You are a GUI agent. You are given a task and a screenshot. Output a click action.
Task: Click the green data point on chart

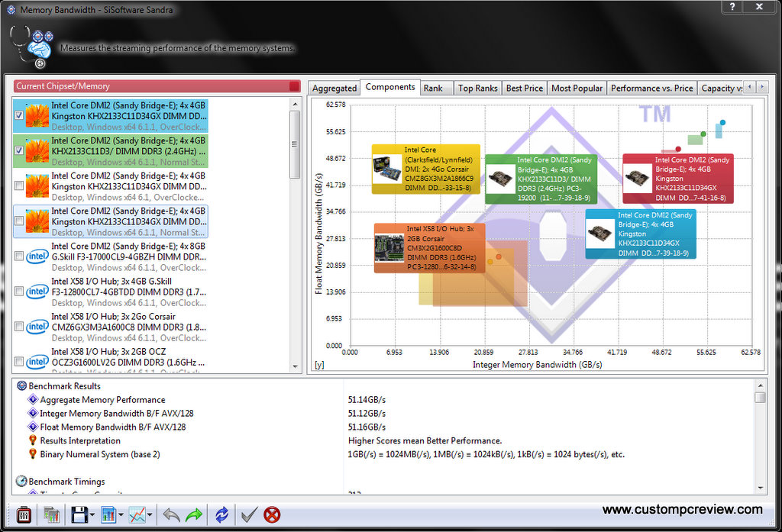[703, 134]
